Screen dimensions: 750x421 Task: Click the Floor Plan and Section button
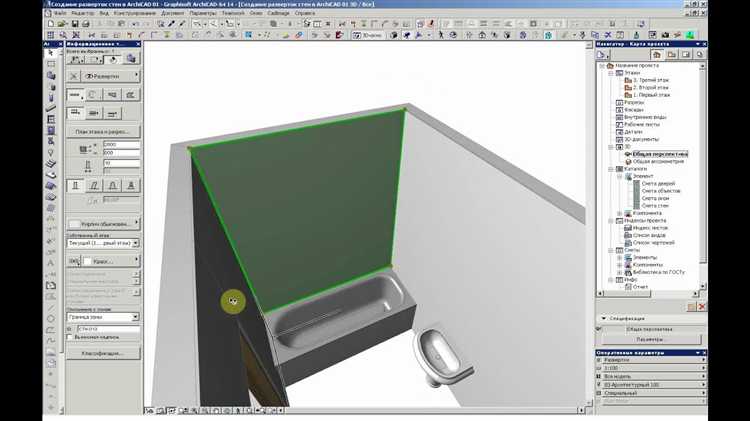(103, 132)
